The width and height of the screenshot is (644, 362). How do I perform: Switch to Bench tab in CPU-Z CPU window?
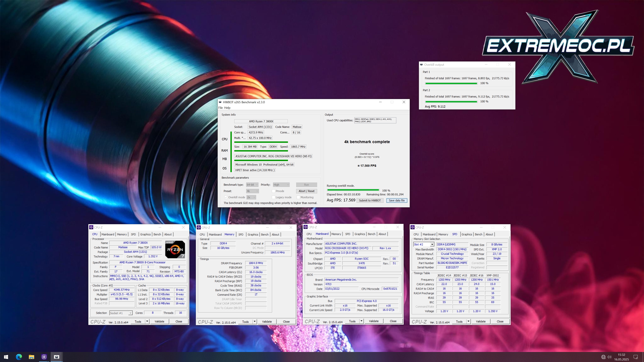click(x=157, y=234)
